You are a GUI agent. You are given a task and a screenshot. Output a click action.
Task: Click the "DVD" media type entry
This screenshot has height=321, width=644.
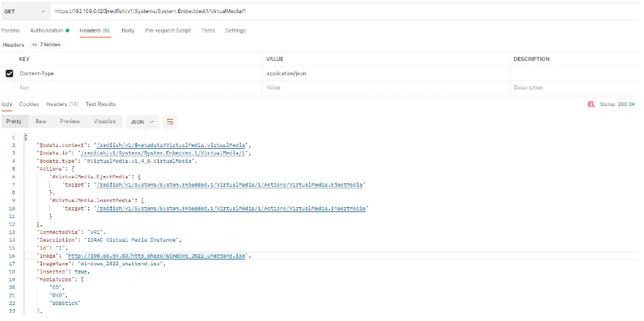tap(58, 295)
